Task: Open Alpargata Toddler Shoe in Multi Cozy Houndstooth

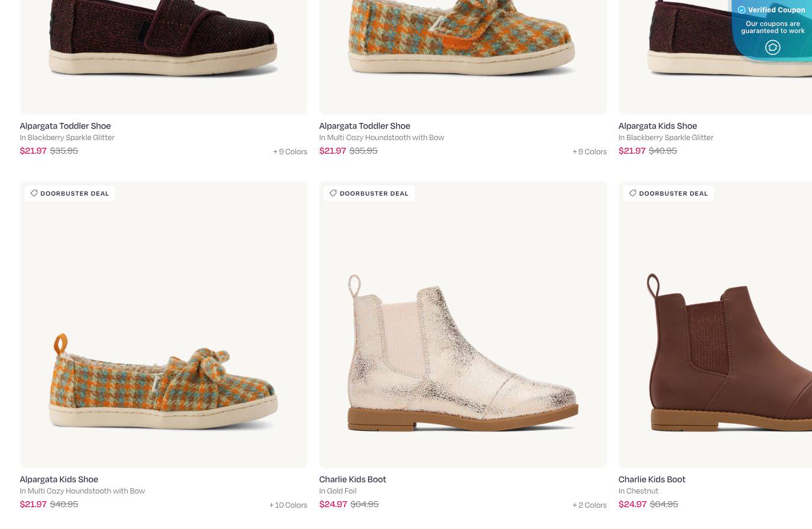Action: pos(364,126)
